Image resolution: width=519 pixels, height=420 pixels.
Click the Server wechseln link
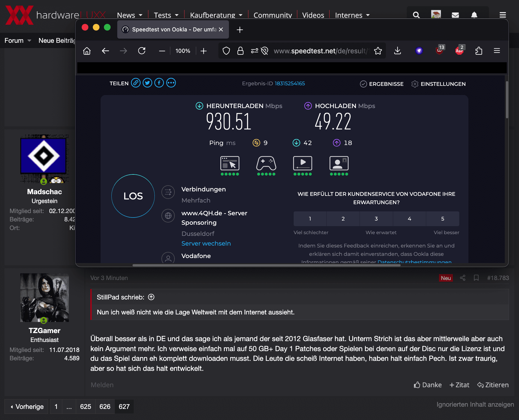pos(206,243)
